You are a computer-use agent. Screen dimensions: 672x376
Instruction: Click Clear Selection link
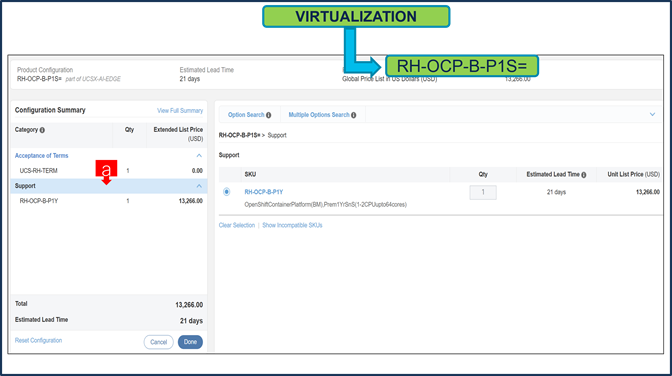(237, 225)
